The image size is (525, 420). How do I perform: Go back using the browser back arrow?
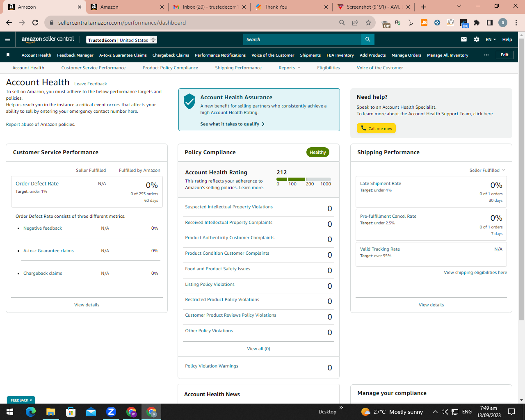[9, 23]
